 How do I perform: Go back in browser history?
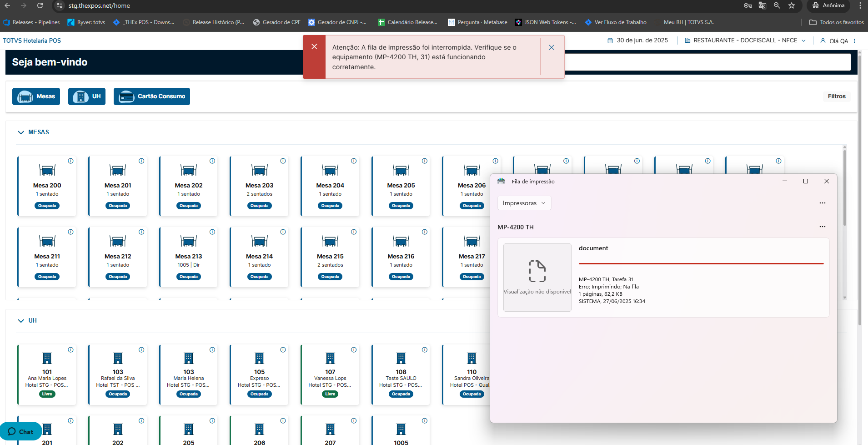[x=7, y=5]
